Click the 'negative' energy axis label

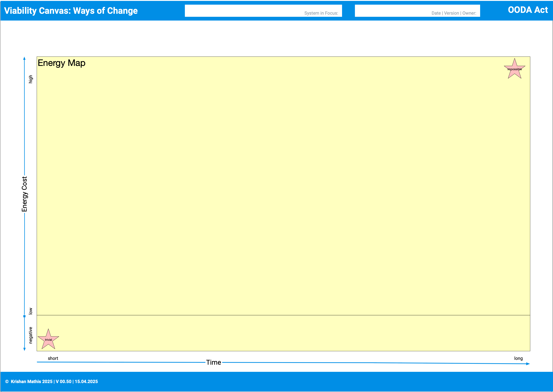pyautogui.click(x=30, y=335)
